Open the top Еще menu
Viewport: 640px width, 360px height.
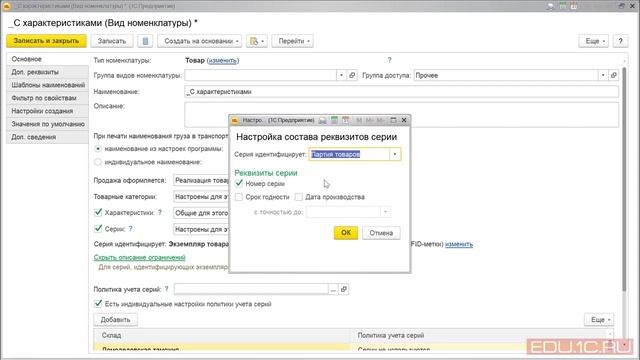pyautogui.click(x=594, y=41)
